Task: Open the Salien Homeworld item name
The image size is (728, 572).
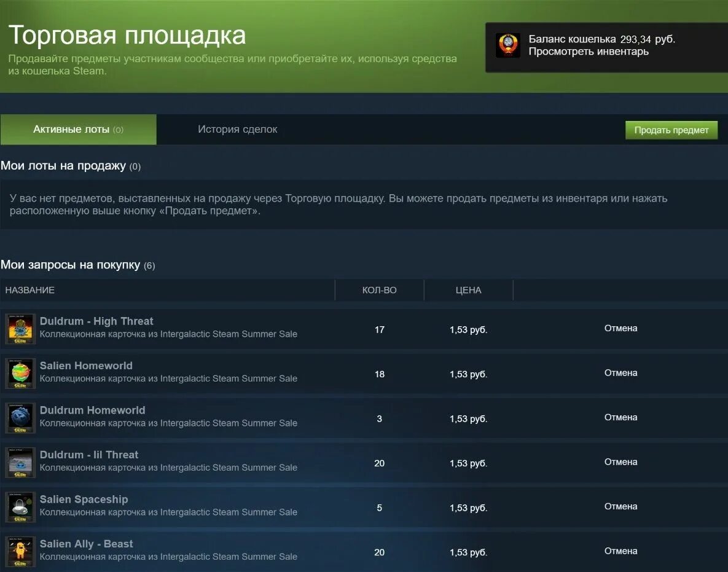Action: (87, 366)
